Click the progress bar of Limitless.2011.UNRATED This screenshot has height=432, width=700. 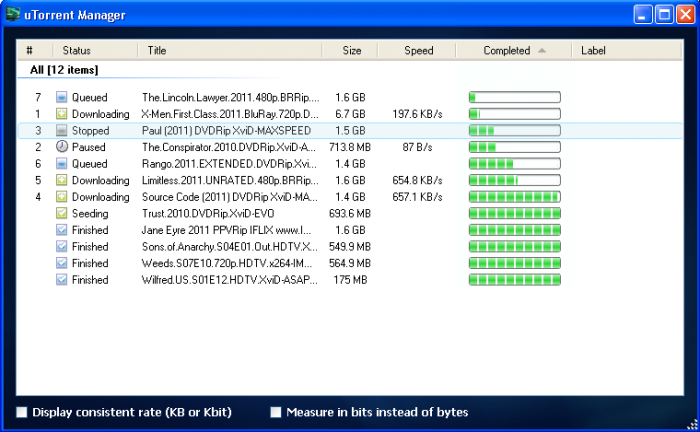pyautogui.click(x=515, y=180)
